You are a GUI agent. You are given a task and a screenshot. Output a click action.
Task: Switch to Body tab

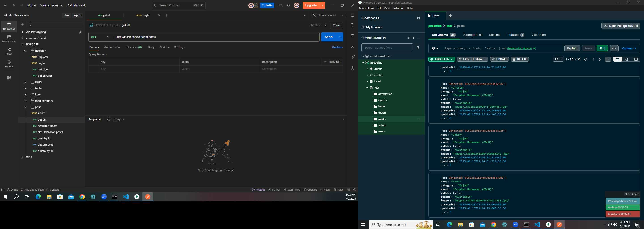click(151, 47)
